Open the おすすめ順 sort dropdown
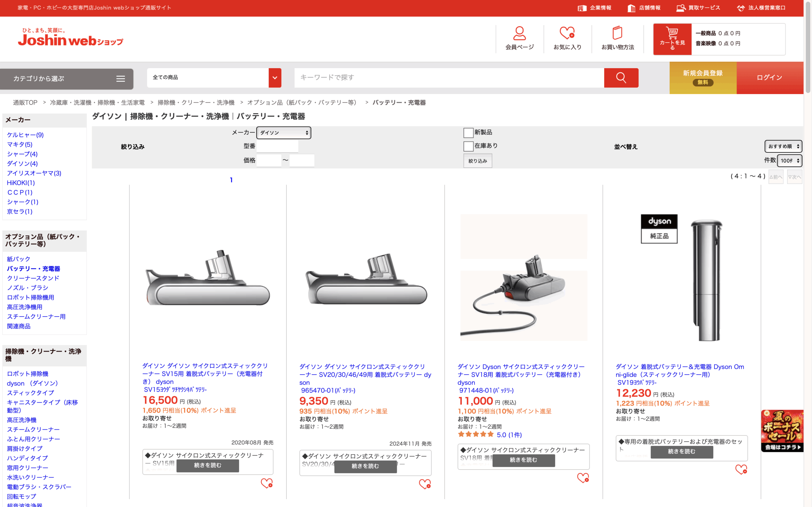Viewport: 812px width, 507px height. coord(783,146)
